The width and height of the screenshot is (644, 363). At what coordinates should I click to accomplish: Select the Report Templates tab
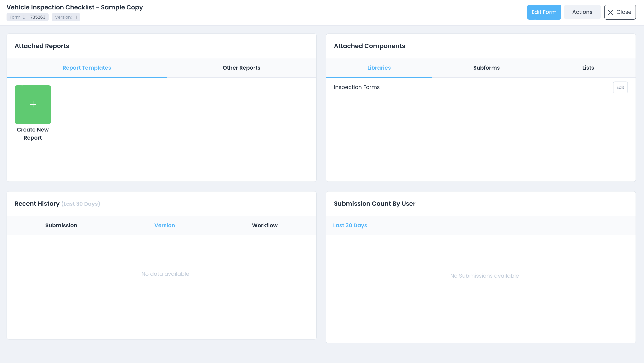(87, 68)
